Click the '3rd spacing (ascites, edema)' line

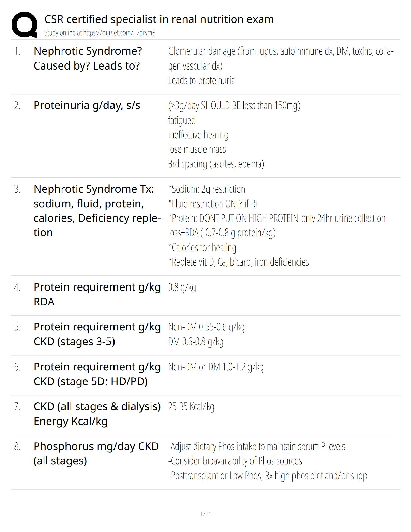[216, 164]
